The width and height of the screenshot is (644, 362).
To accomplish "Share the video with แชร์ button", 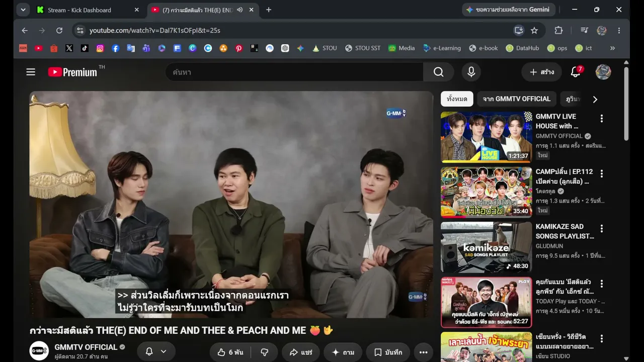I will coord(301,352).
